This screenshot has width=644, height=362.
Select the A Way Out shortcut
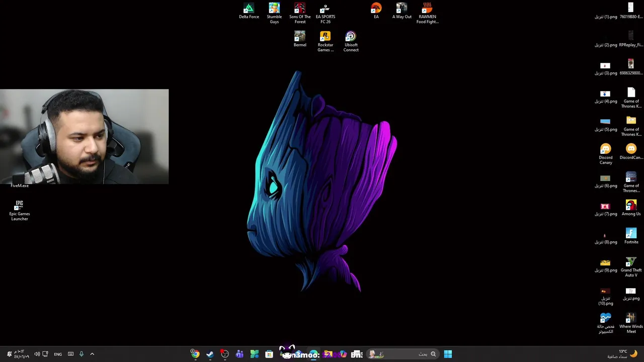401,11
